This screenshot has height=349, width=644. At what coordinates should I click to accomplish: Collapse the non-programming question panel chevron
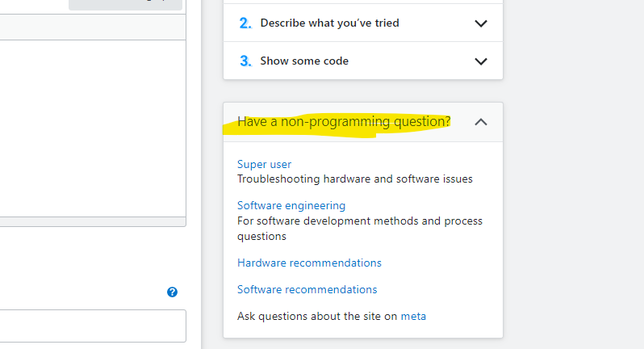point(481,122)
